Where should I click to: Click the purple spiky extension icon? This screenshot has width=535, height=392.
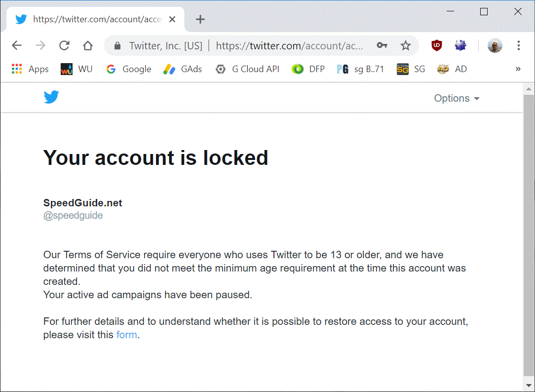coord(460,45)
